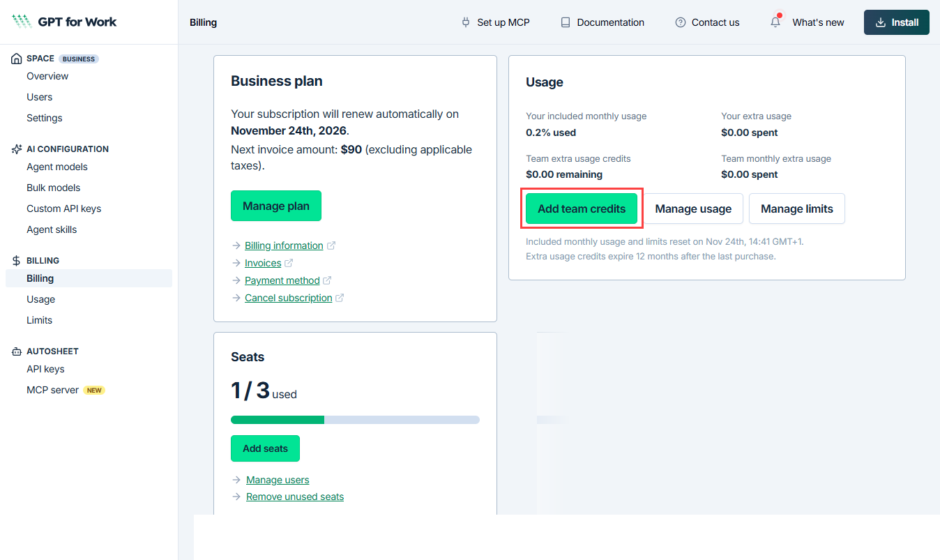Click the Documentation book icon

pyautogui.click(x=566, y=22)
